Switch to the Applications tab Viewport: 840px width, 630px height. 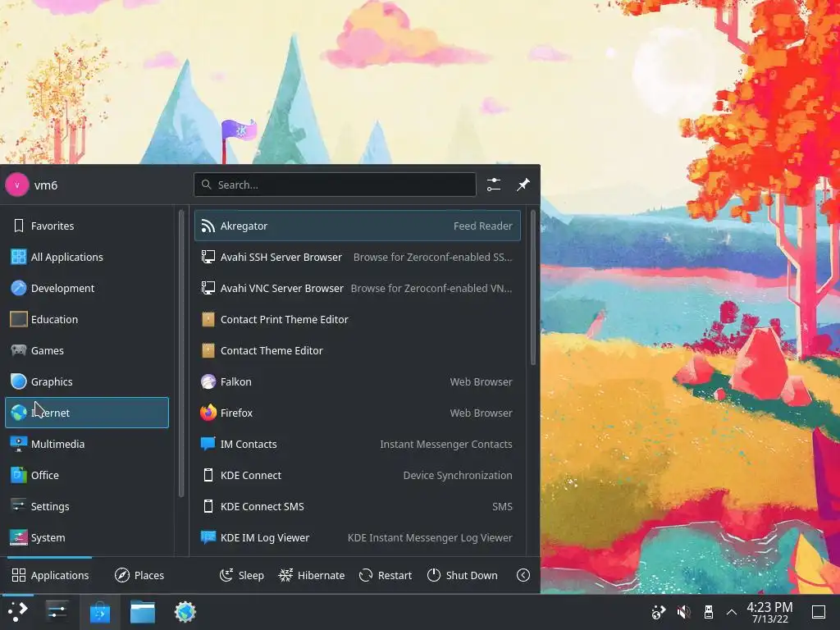(50, 575)
